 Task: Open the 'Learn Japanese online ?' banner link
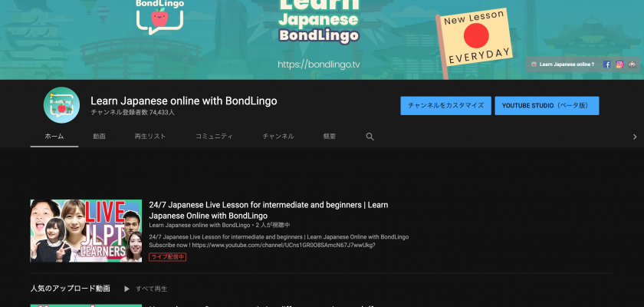pyautogui.click(x=567, y=65)
